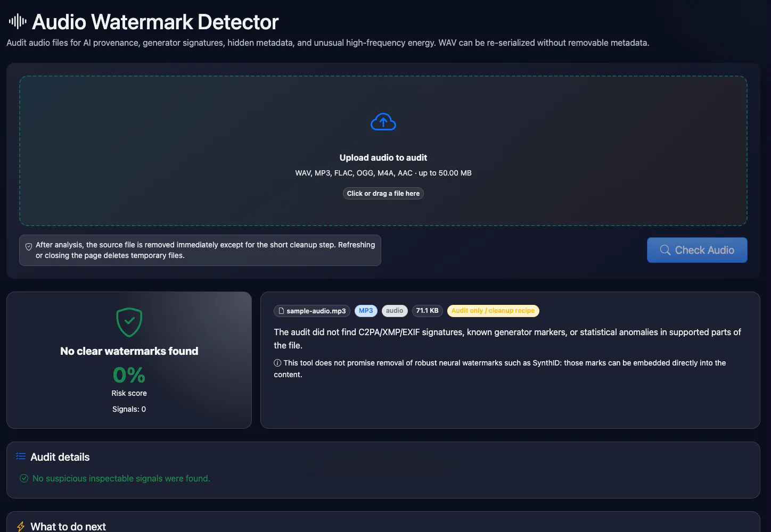The image size is (771, 532).
Task: Click the blue MP3 format badge
Action: [366, 311]
